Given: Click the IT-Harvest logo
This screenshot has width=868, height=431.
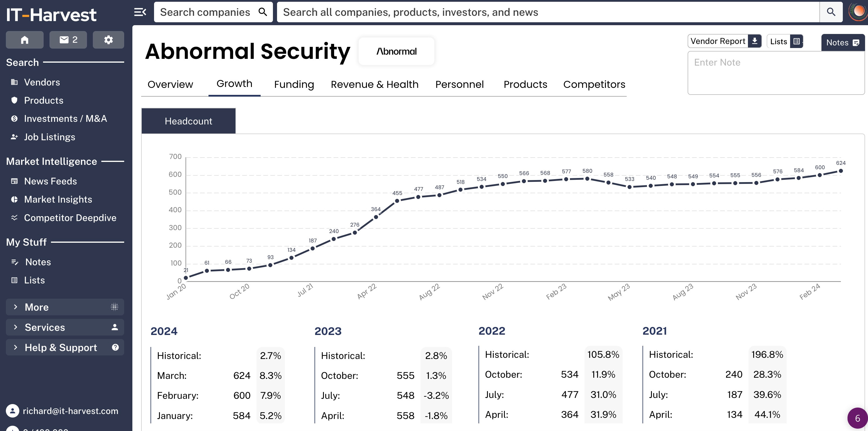Looking at the screenshot, I should 51,15.
